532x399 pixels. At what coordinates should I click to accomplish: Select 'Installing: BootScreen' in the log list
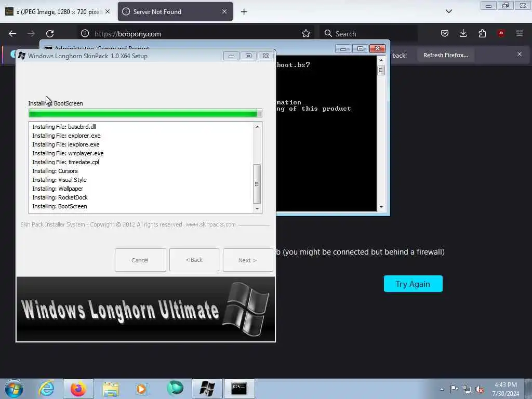[60, 206]
